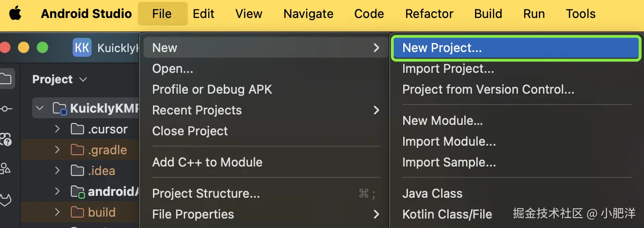Click the GitLab fox sidebar icon
644x228 pixels.
(x=6, y=200)
